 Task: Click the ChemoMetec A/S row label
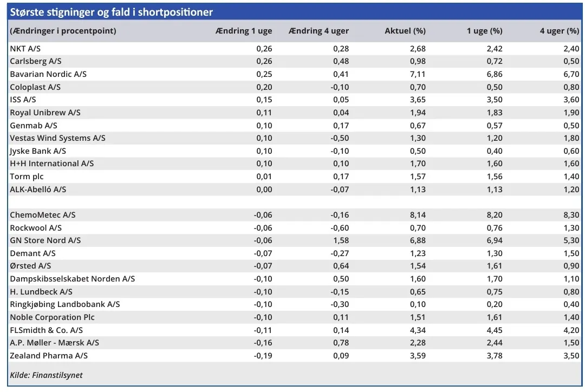(43, 215)
